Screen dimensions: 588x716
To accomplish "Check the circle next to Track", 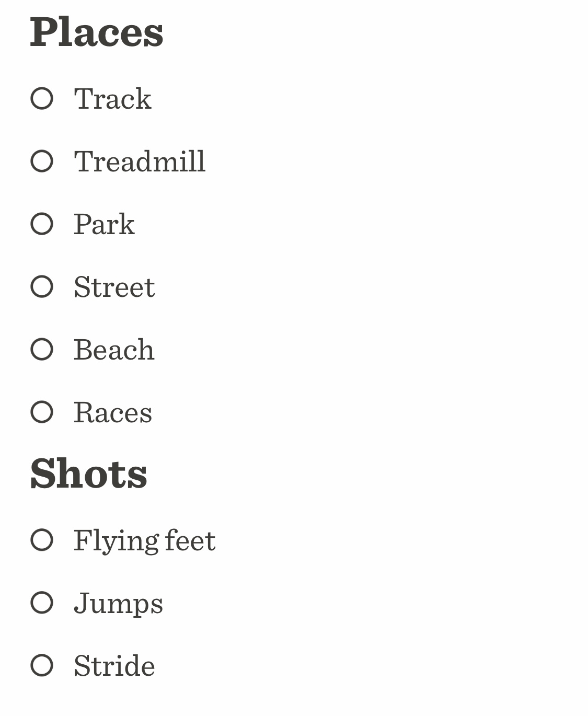I will point(42,98).
